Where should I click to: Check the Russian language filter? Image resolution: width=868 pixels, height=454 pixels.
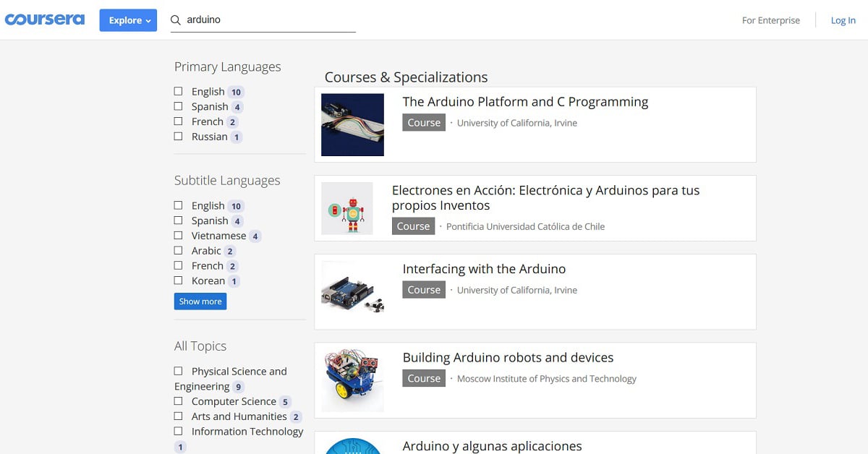[178, 136]
